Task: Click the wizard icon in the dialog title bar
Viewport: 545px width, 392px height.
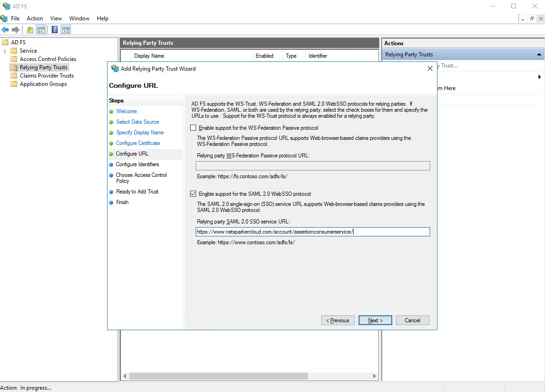Action: click(x=114, y=68)
